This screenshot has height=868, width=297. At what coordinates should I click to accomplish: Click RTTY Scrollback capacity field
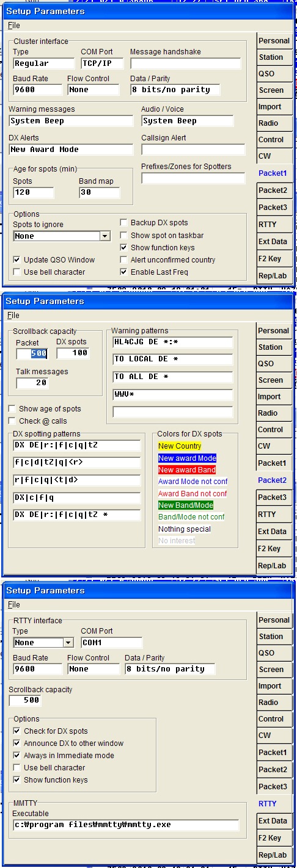[x=24, y=701]
